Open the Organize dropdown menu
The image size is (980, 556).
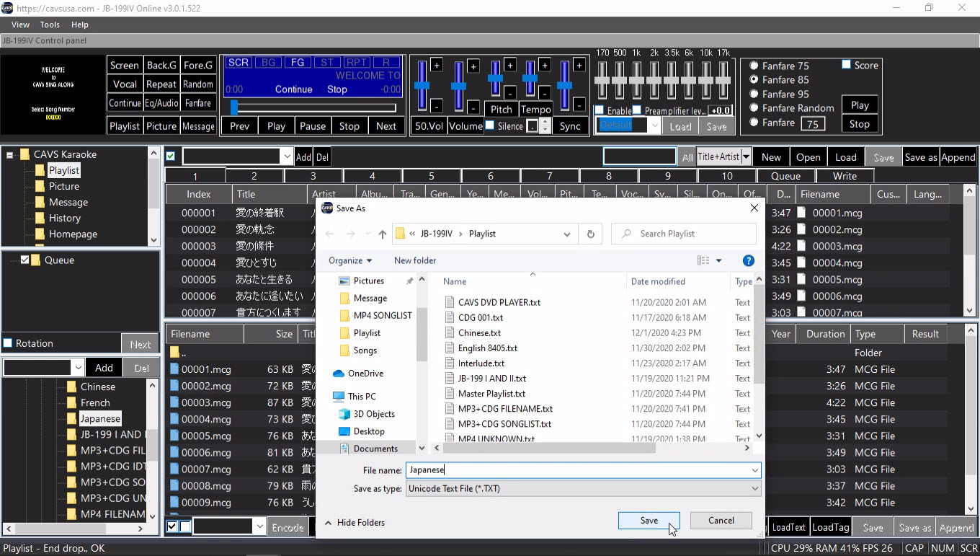(x=350, y=260)
